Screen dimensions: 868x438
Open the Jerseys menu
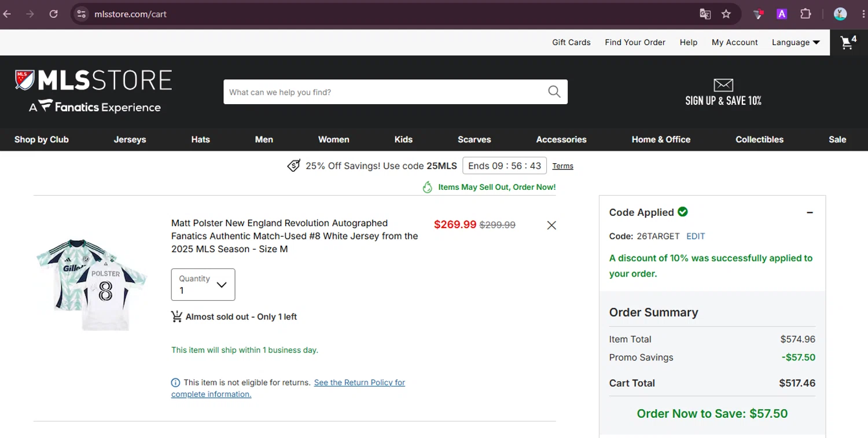(130, 139)
